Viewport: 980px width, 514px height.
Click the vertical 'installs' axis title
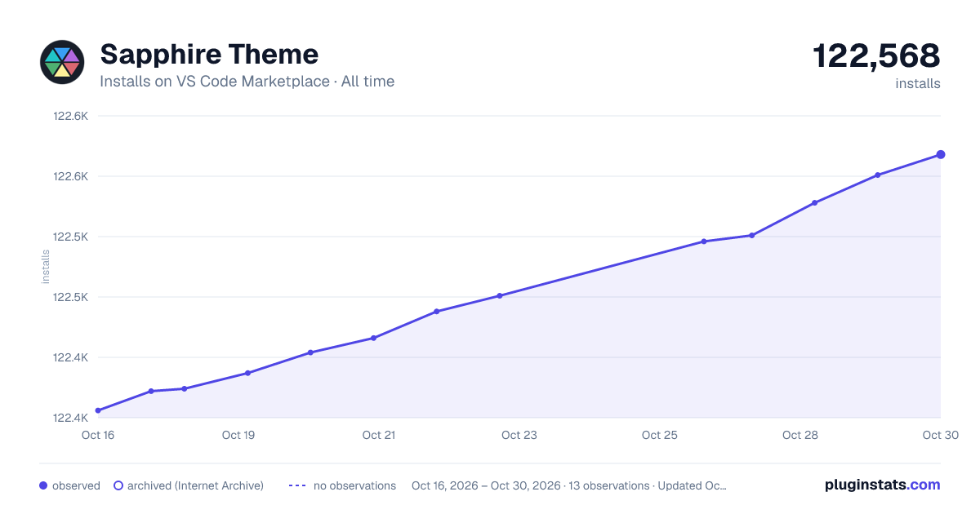[46, 267]
